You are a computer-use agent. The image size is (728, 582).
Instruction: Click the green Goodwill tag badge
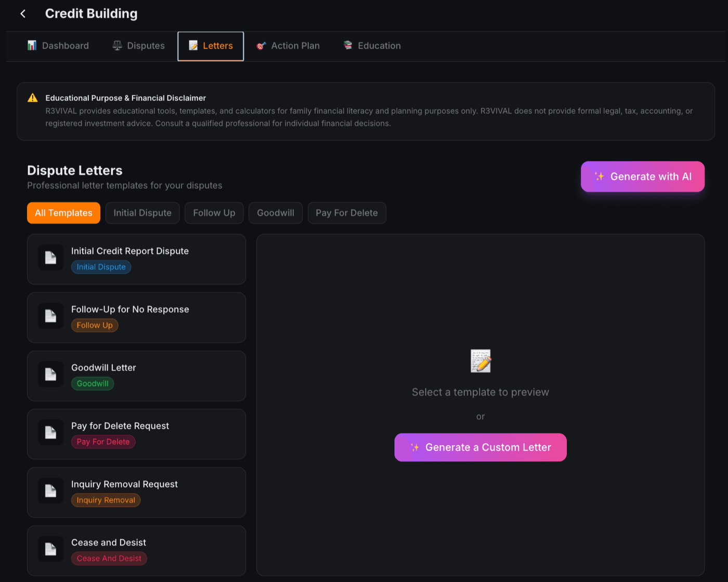pyautogui.click(x=93, y=383)
